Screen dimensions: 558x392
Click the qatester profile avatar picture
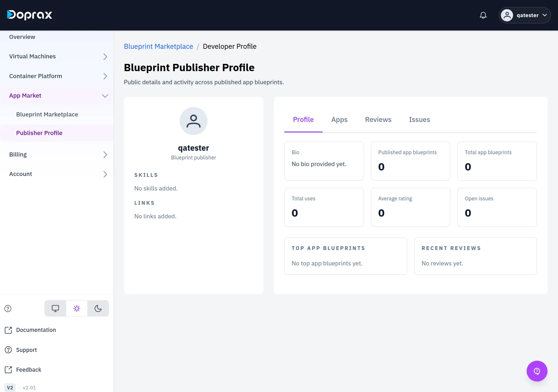[x=193, y=121]
